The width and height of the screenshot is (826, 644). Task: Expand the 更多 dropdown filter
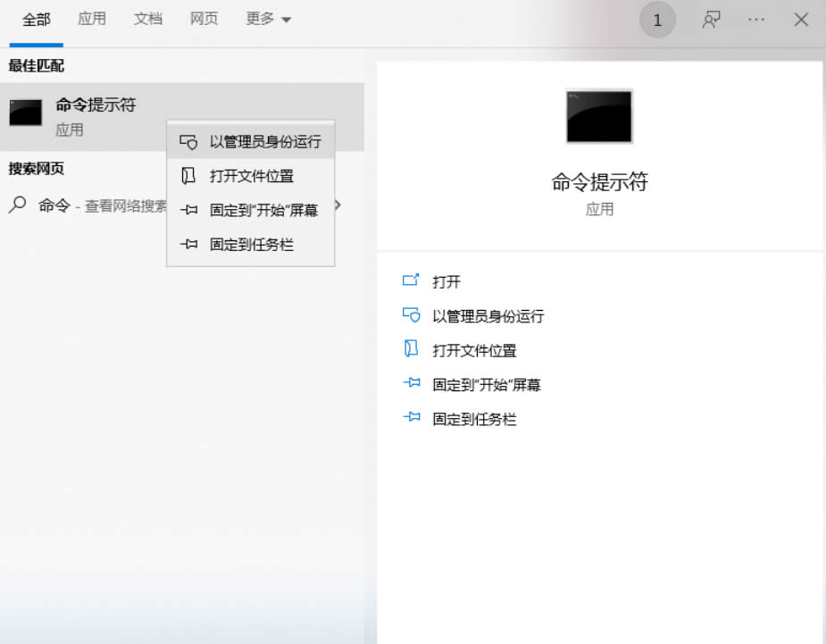(x=269, y=20)
